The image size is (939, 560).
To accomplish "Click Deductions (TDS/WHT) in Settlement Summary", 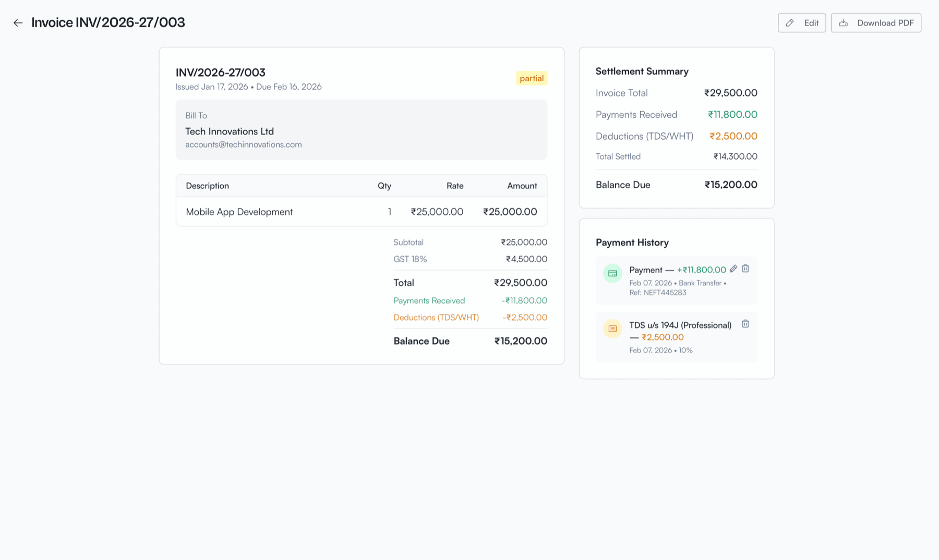I will click(644, 136).
